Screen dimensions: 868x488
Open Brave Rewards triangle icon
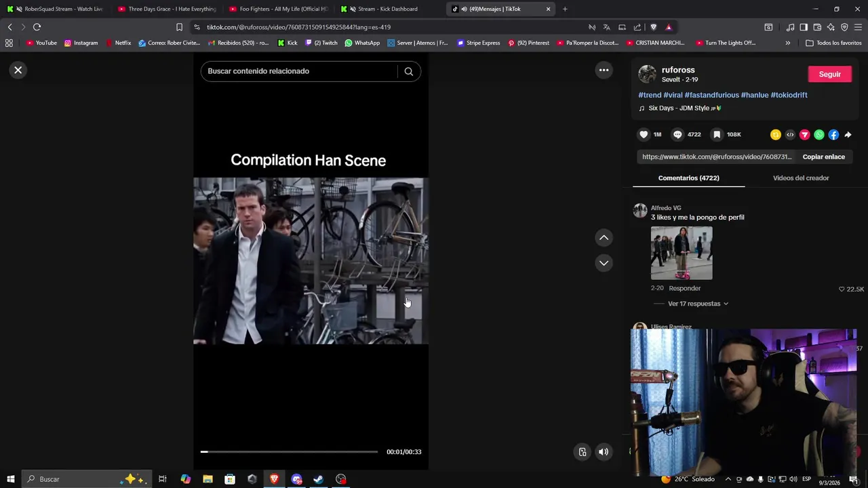pos(669,27)
